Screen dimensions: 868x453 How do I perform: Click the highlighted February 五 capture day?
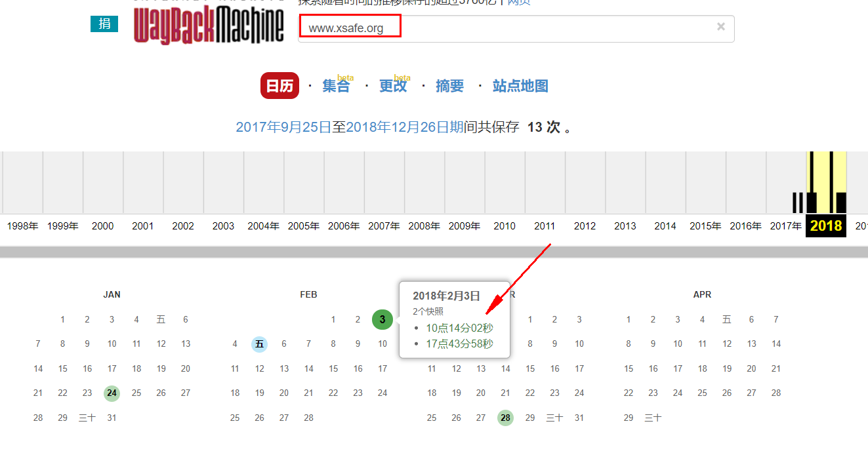(x=260, y=344)
